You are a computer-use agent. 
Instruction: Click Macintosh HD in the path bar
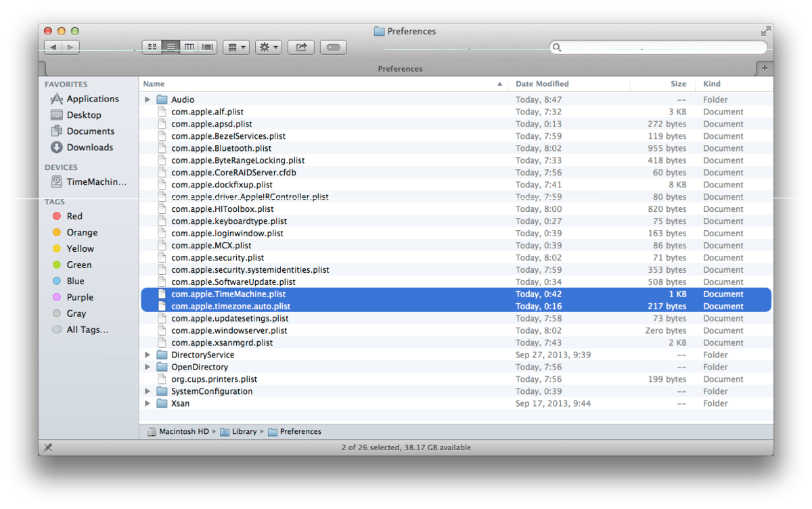pos(178,432)
